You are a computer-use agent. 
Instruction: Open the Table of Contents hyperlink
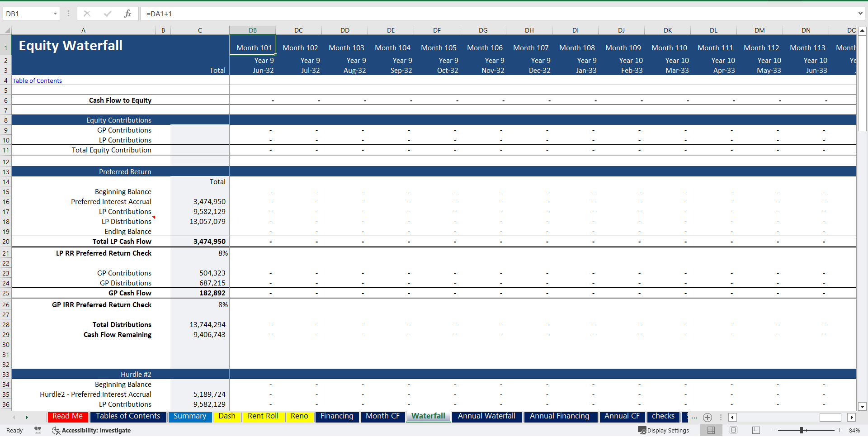coord(37,81)
